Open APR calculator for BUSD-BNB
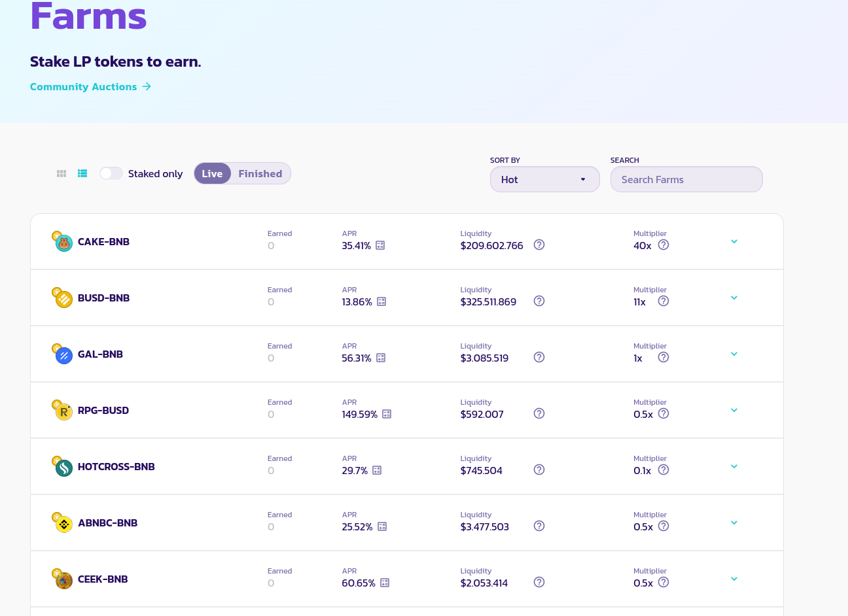Screen dimensions: 848x616 (x=381, y=301)
